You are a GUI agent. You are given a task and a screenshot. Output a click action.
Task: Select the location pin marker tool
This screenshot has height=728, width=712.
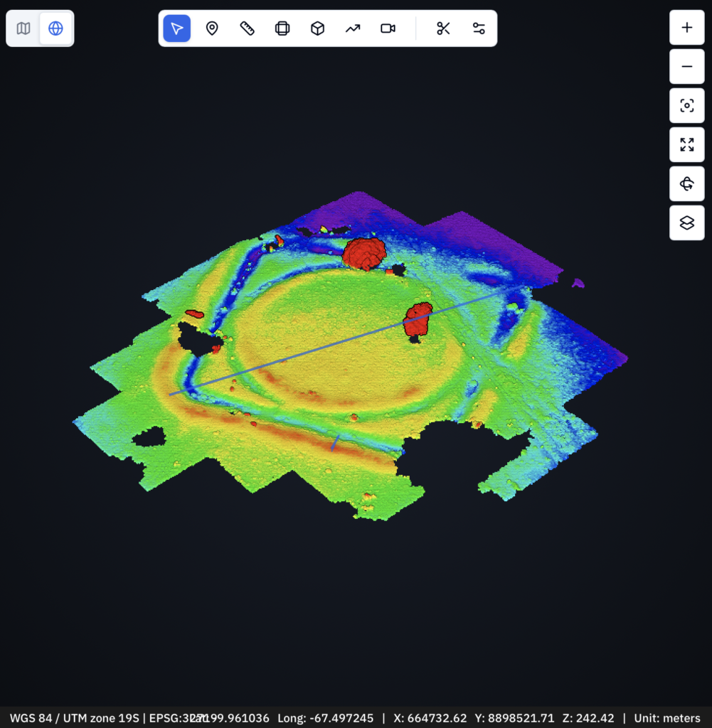[x=212, y=28]
